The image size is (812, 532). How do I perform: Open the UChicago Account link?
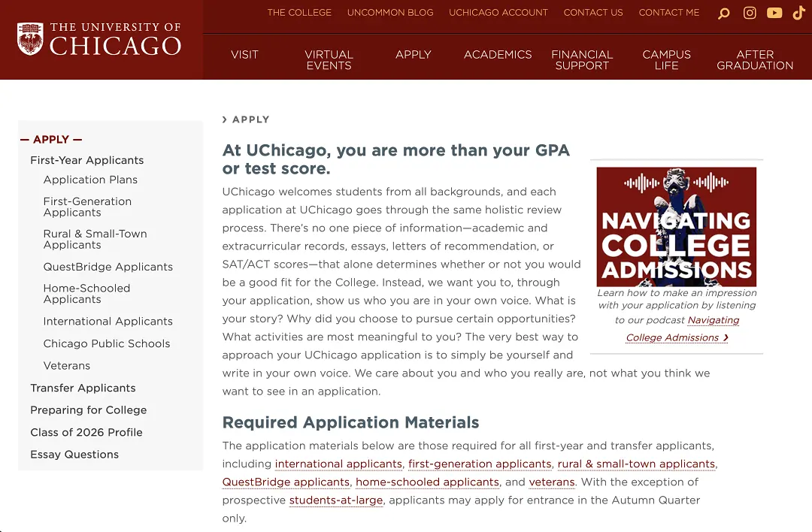tap(498, 13)
